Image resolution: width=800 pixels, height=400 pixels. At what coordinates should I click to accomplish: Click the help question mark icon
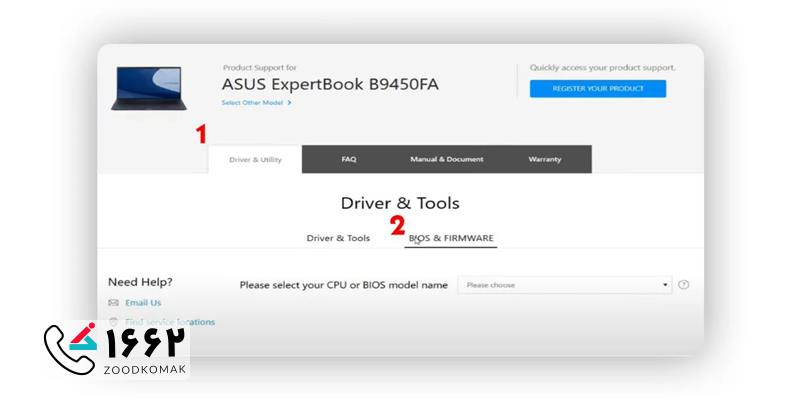(684, 285)
